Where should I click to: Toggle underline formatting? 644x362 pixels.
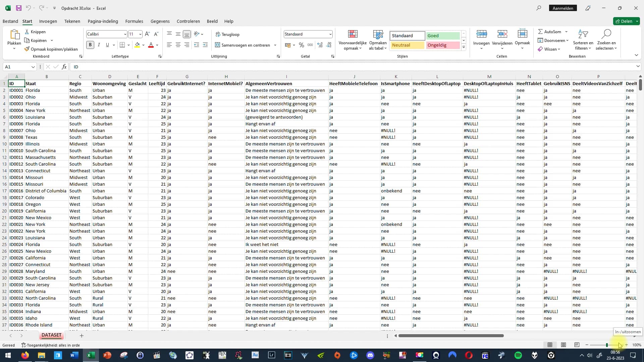107,45
